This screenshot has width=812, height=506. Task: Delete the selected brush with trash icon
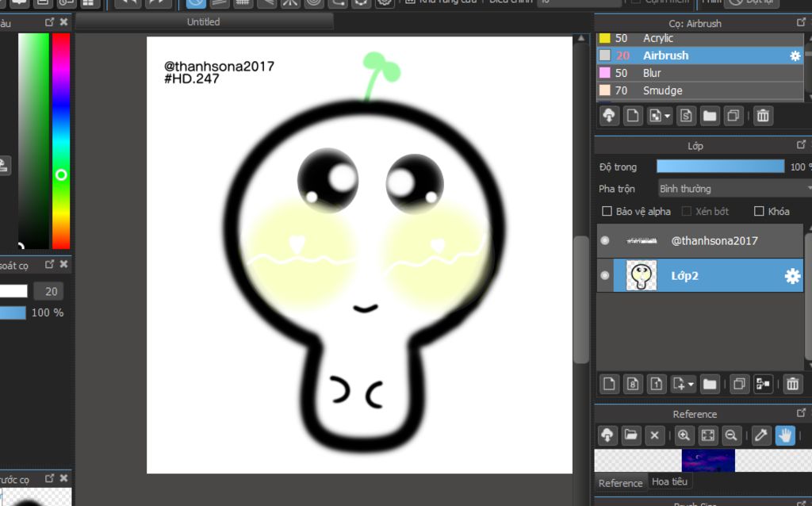763,116
